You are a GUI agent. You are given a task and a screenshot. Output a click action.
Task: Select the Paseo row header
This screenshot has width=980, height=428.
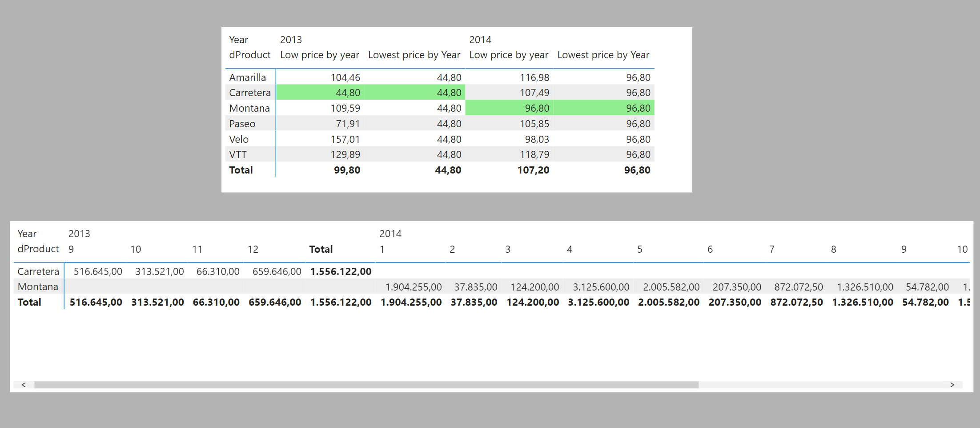(x=242, y=124)
